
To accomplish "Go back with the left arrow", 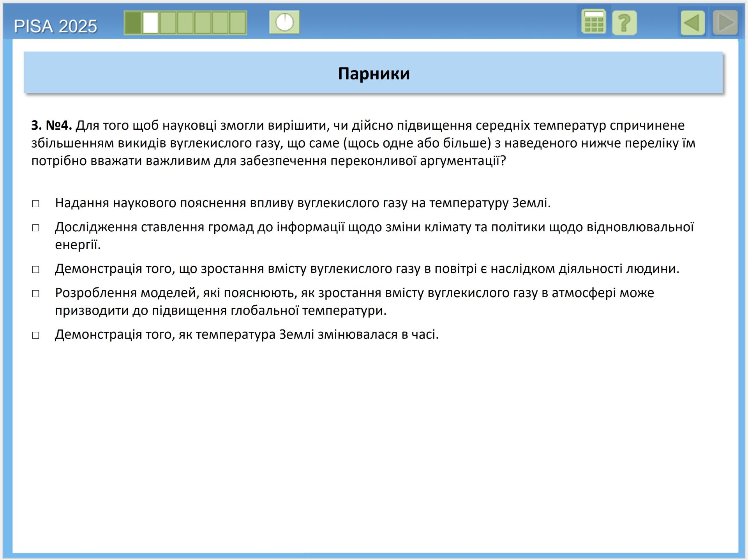I will (693, 23).
